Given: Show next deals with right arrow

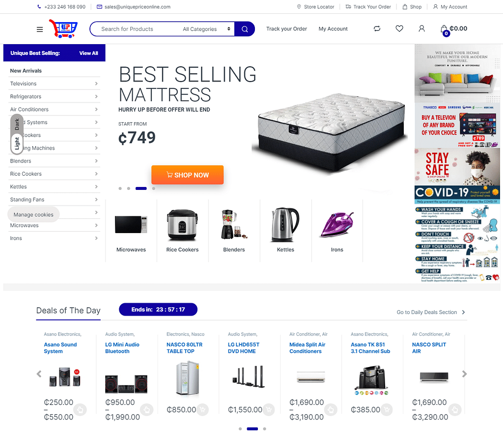Looking at the screenshot, I should coord(464,374).
